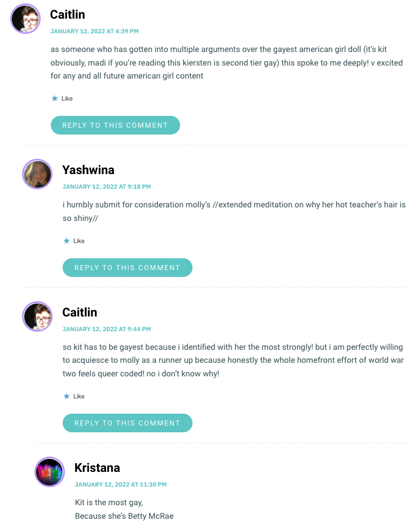Click the star icon under Caitlin's 9:44 PM comment
The width and height of the screenshot is (420, 525).
point(67,396)
